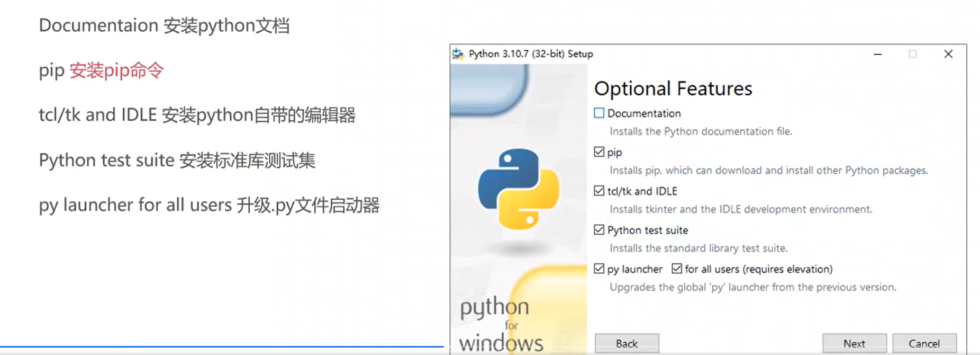This screenshot has width=980, height=355.
Task: Toggle the tcl/tk and IDLE checkbox
Action: [599, 191]
